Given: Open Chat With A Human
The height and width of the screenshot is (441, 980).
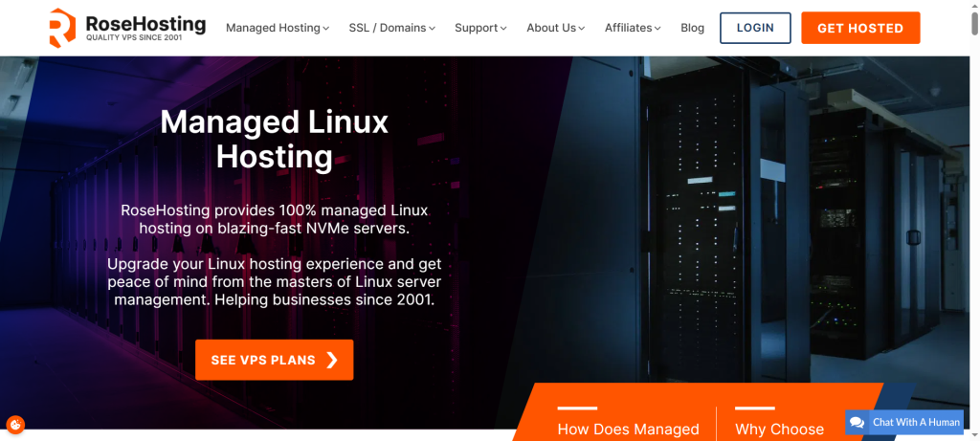Looking at the screenshot, I should (x=904, y=422).
